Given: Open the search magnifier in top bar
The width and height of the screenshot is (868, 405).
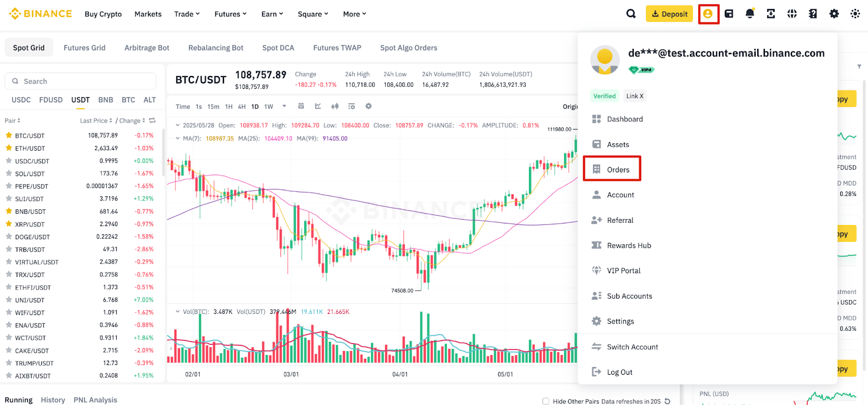Looking at the screenshot, I should click(631, 14).
